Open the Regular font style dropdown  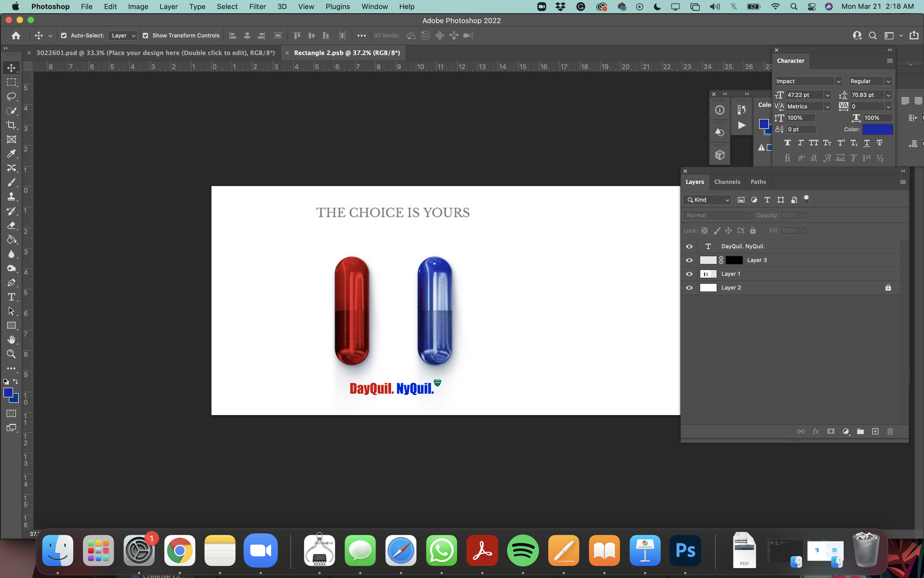pos(888,81)
